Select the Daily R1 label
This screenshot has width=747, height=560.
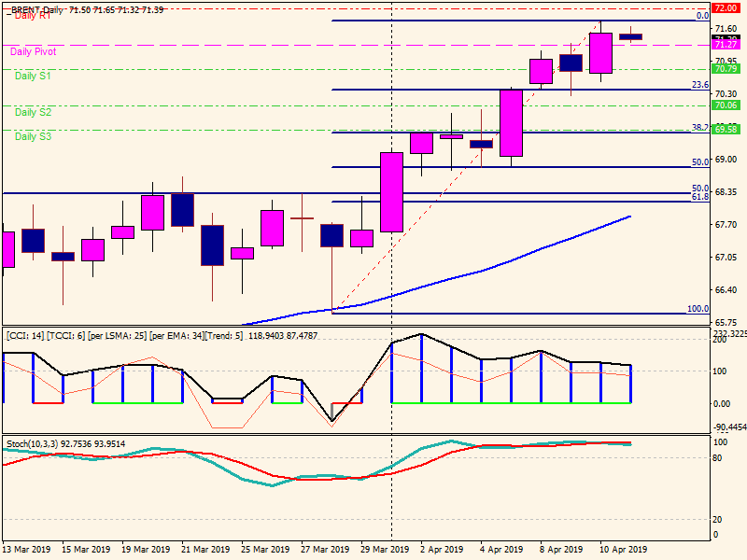tap(32, 16)
